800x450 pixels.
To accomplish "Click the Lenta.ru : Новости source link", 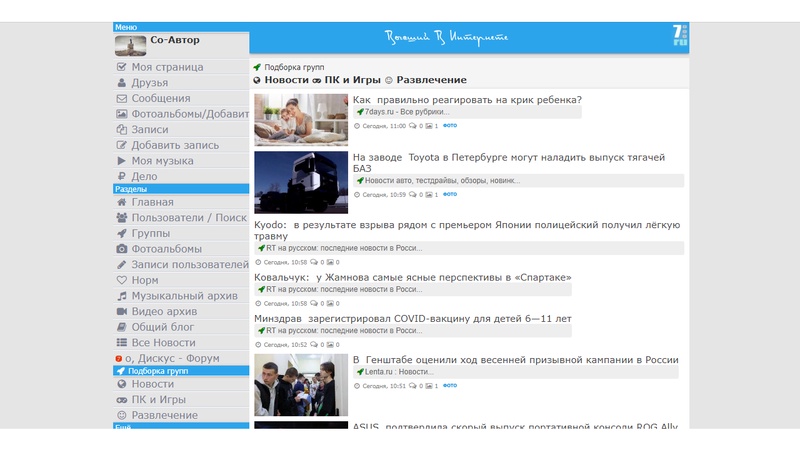I will coord(399,372).
